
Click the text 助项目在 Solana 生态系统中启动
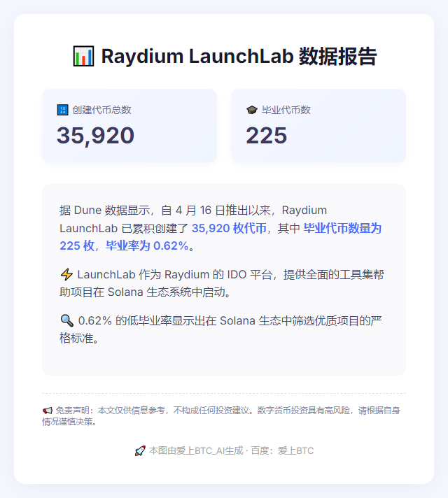[142, 292]
